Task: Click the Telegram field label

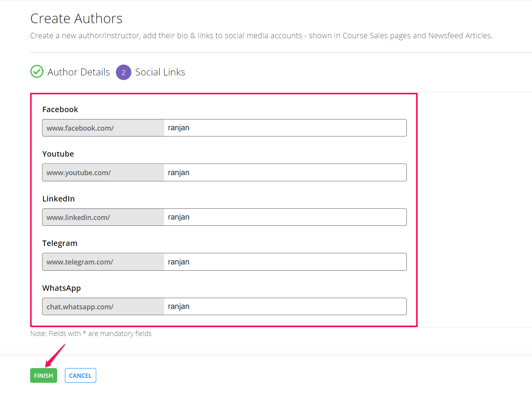Action: coord(60,243)
